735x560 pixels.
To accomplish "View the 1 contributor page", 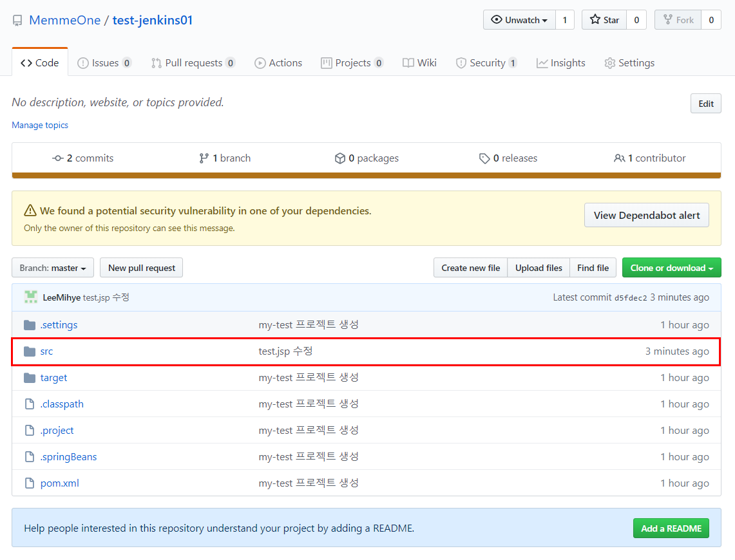I will (650, 158).
